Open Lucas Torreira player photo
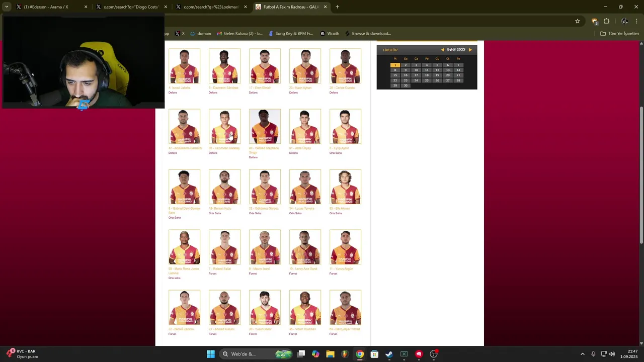 [305, 187]
